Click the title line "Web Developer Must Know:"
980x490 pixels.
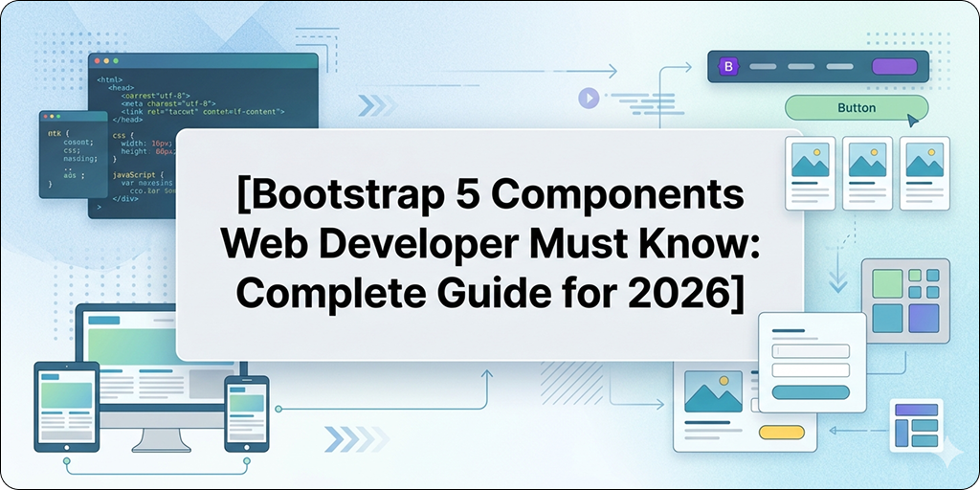click(489, 244)
